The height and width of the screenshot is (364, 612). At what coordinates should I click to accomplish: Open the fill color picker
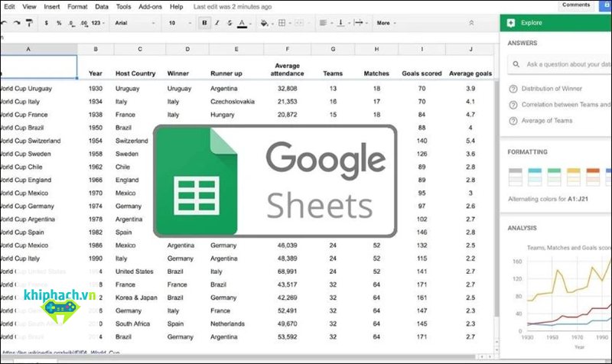tap(265, 24)
